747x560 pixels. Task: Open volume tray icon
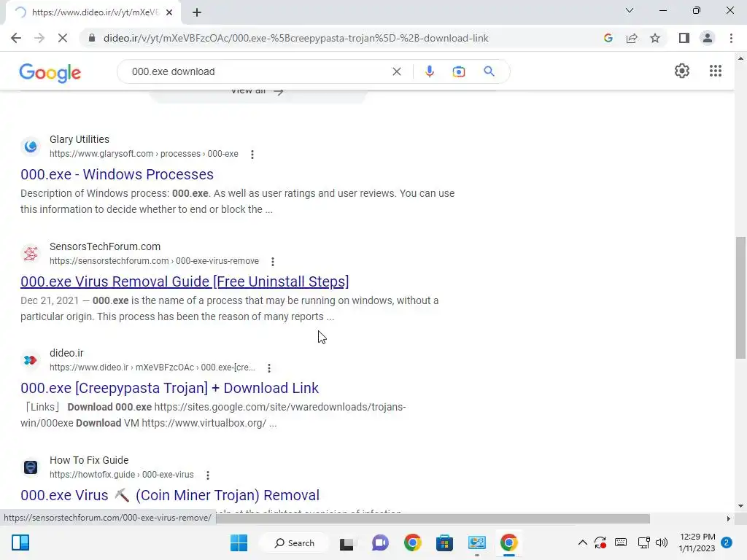662,542
